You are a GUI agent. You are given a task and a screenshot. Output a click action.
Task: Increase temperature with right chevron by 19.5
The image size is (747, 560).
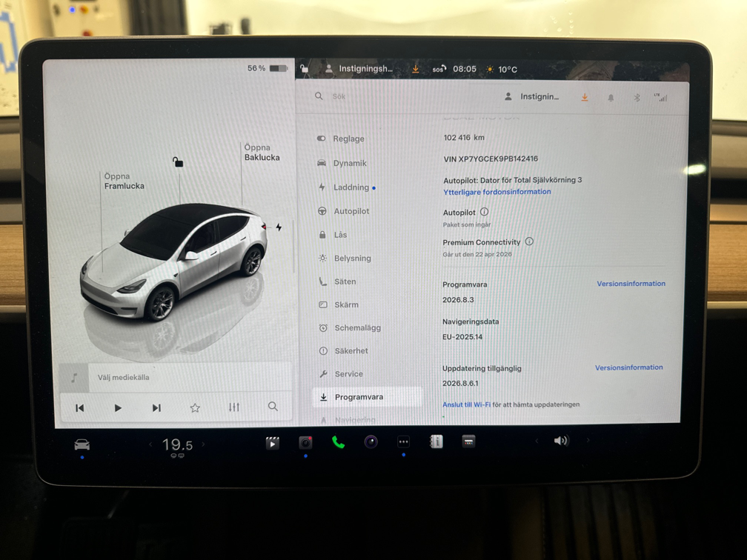pyautogui.click(x=204, y=444)
